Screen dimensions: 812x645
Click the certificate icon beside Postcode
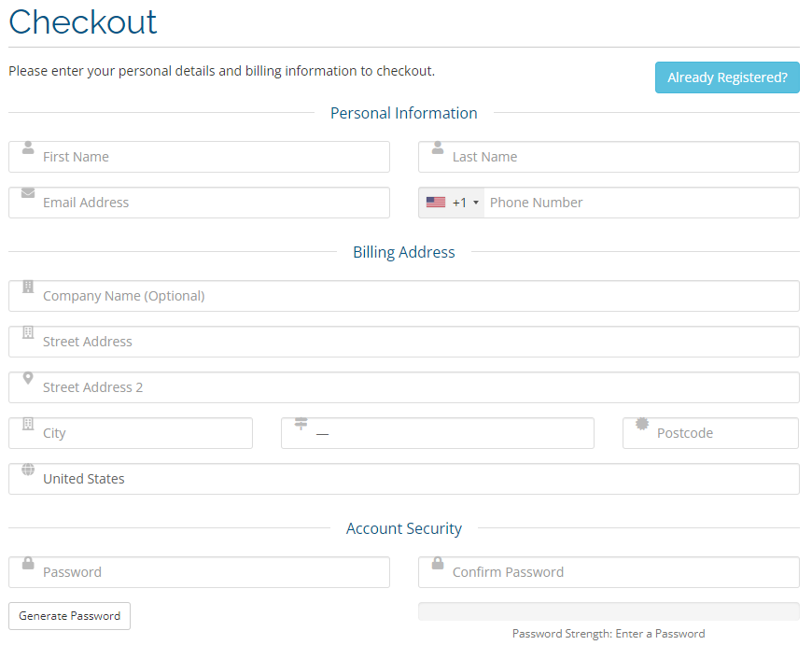pyautogui.click(x=642, y=424)
